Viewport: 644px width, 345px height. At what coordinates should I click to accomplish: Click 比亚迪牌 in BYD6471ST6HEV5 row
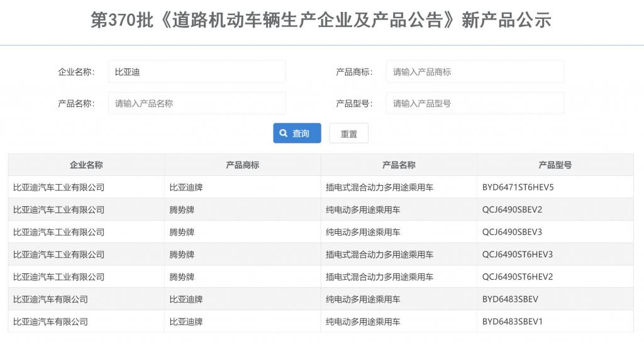[186, 187]
